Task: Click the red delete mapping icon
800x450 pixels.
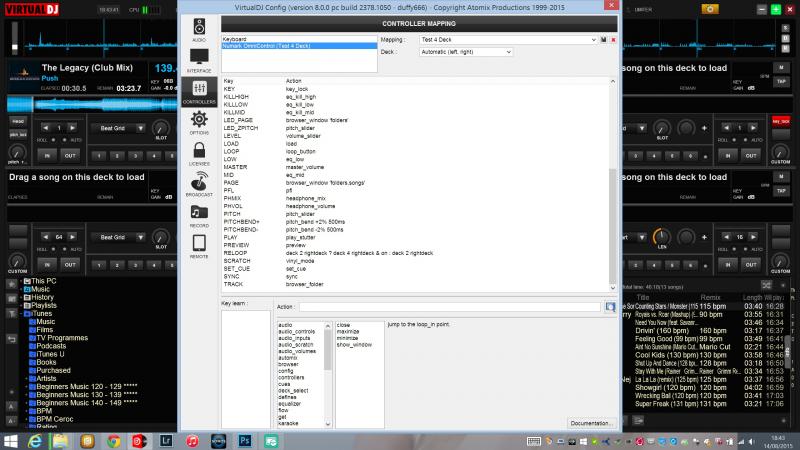Action: click(613, 40)
